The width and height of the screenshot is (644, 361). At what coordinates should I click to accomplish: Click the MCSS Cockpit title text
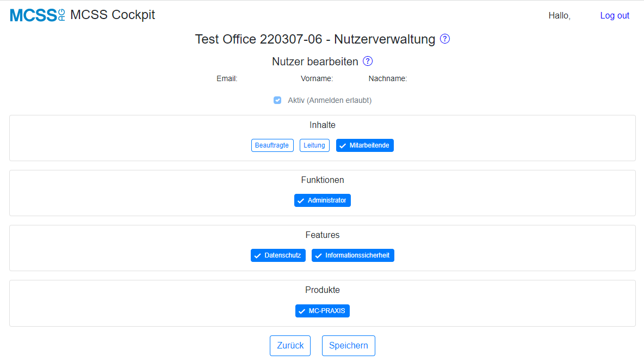point(113,15)
